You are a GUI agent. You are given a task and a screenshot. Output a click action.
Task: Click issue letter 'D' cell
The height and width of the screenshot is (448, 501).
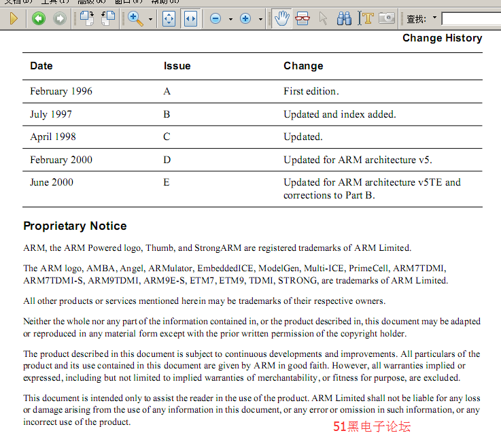(167, 160)
